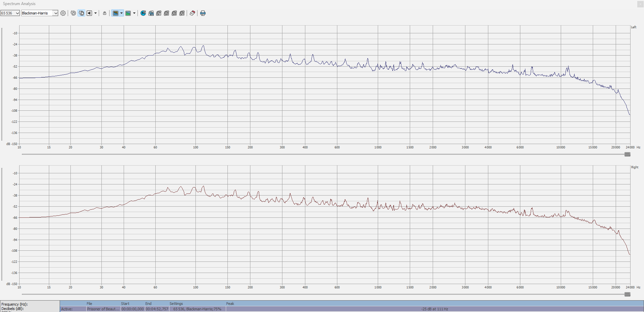Select the green sonogram display icon
This screenshot has width=644, height=312.
(x=128, y=13)
